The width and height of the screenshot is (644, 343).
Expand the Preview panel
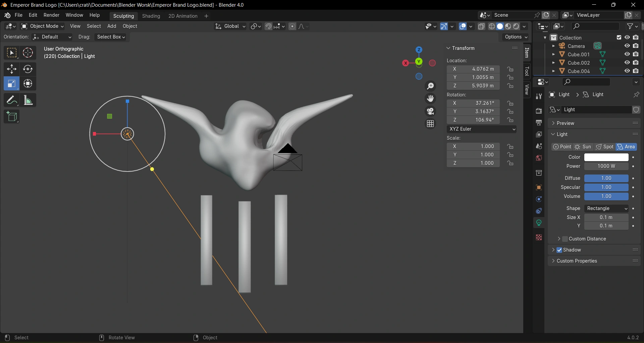click(566, 123)
